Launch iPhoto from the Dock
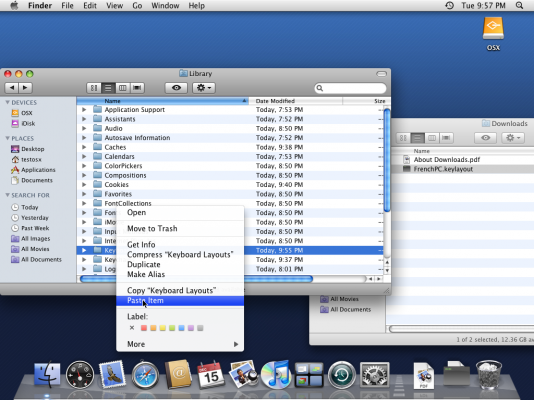 [243, 374]
